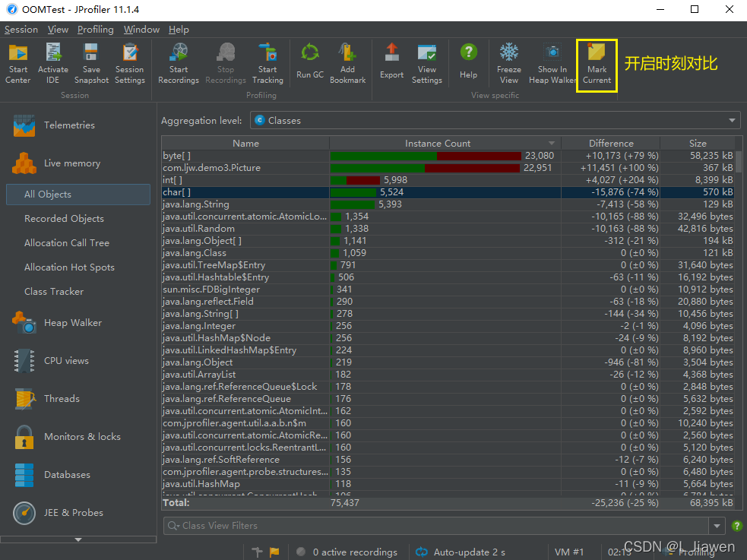
Task: Open Session Settings from the toolbar
Action: tap(130, 63)
